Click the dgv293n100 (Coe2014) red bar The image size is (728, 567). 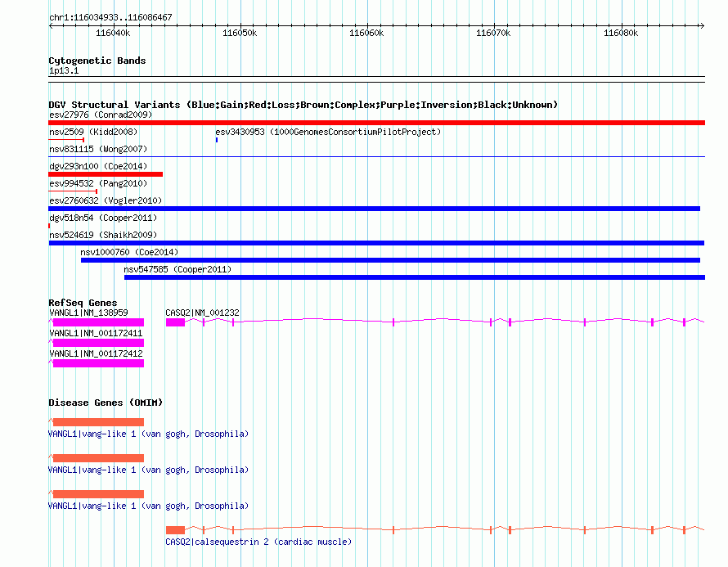click(x=106, y=174)
